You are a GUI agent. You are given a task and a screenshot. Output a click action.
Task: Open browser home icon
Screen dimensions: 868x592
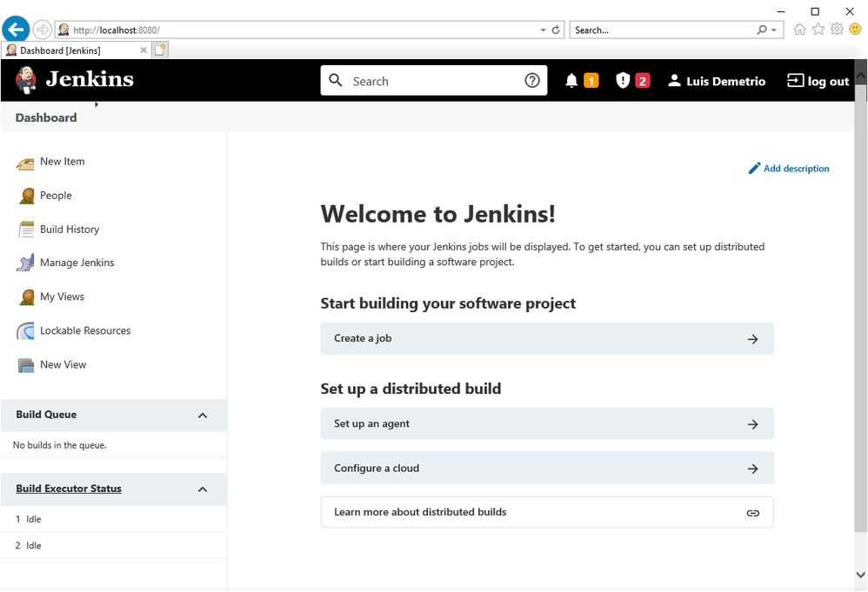[x=799, y=30]
